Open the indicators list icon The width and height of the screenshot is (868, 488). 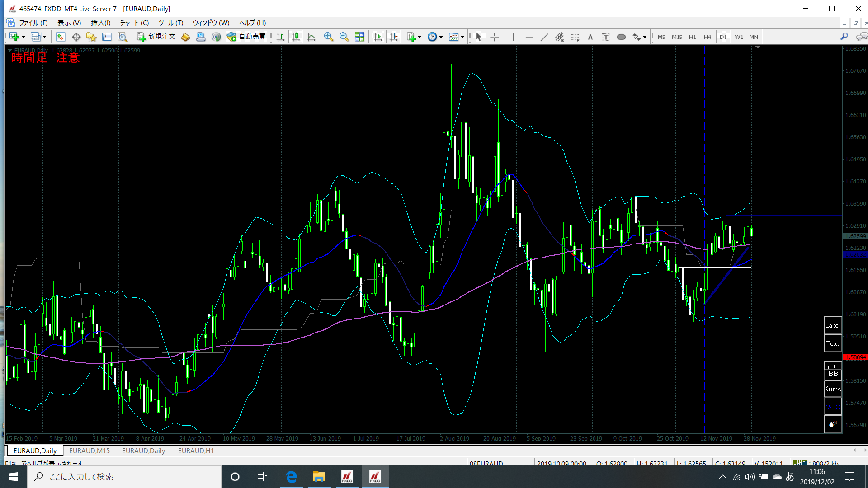click(x=411, y=37)
